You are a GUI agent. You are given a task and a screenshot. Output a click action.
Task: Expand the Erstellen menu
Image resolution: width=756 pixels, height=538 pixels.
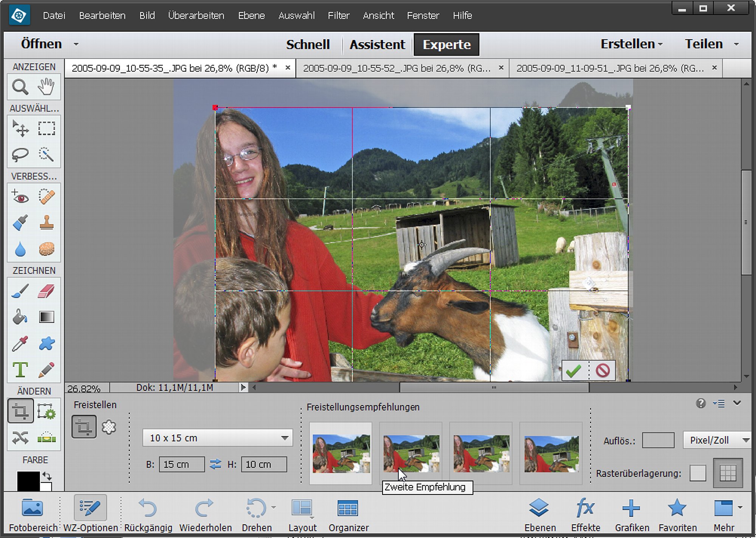pyautogui.click(x=632, y=44)
